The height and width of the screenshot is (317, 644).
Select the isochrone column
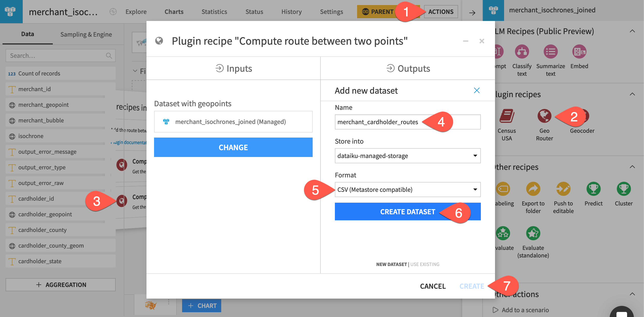tap(61, 136)
